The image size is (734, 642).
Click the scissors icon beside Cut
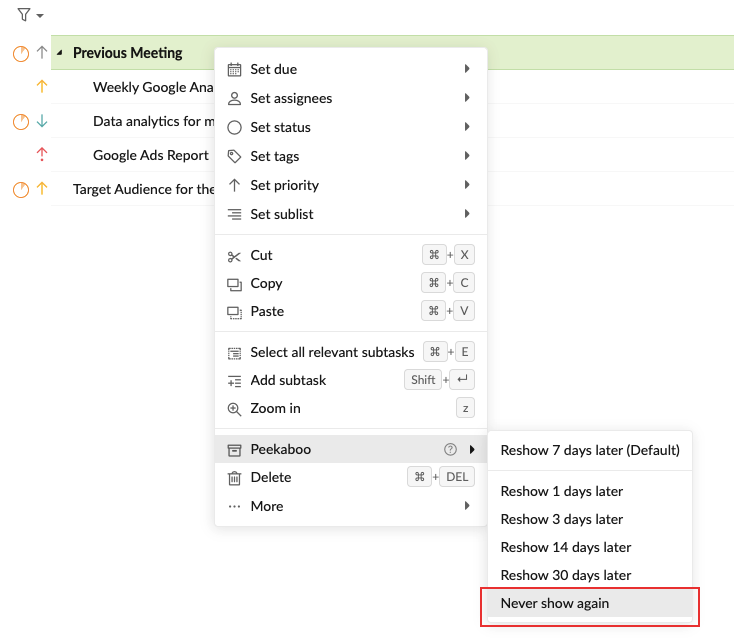point(234,256)
